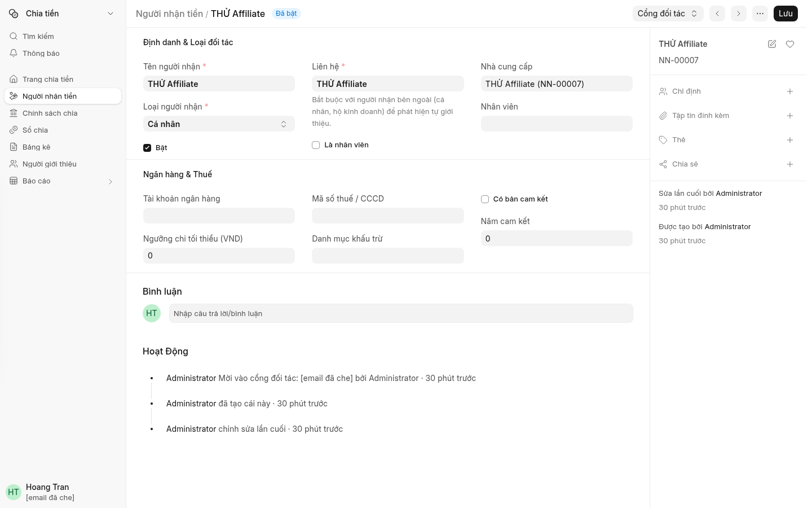Open share options via Chia sẻ plus icon
This screenshot has width=812, height=508.
pos(790,164)
